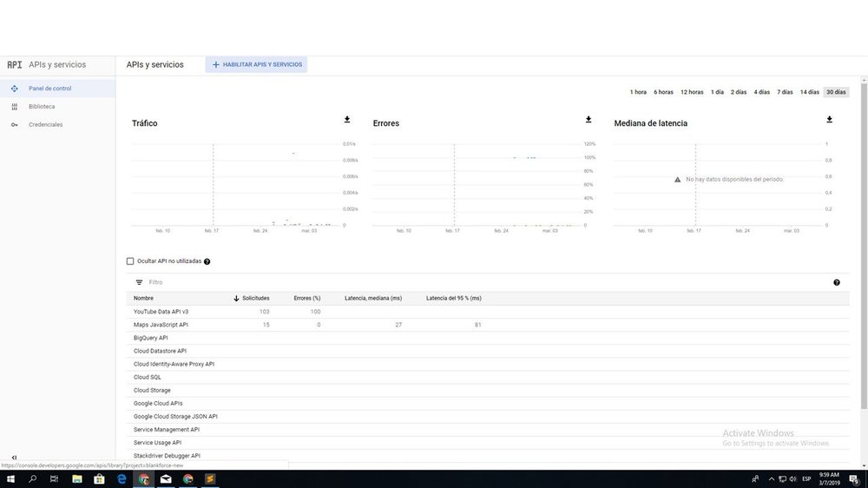
Task: Select the 12 horas time range
Action: pos(692,92)
